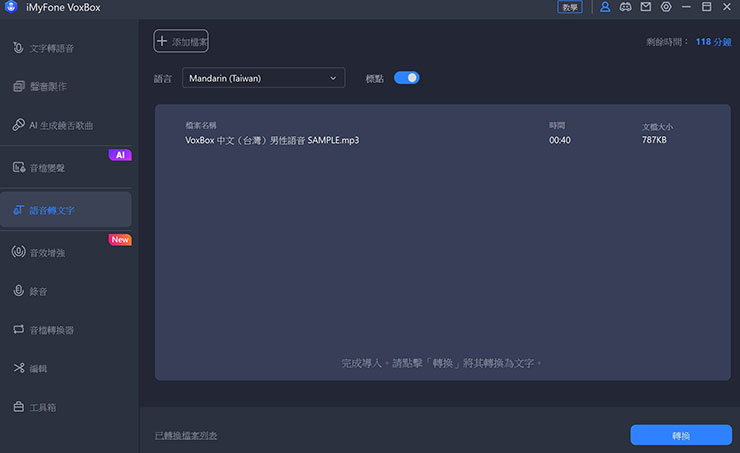
Task: Open the settings gear icon in title bar
Action: click(x=666, y=7)
